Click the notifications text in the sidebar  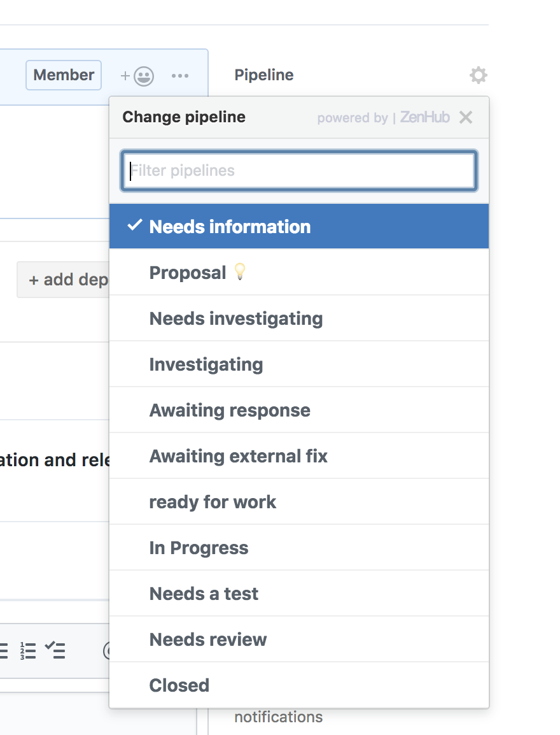279,717
